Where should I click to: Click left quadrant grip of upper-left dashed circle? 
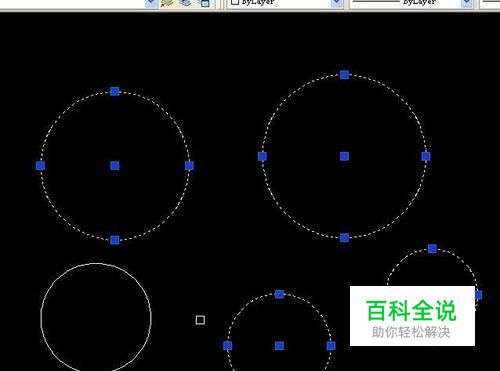[40, 166]
